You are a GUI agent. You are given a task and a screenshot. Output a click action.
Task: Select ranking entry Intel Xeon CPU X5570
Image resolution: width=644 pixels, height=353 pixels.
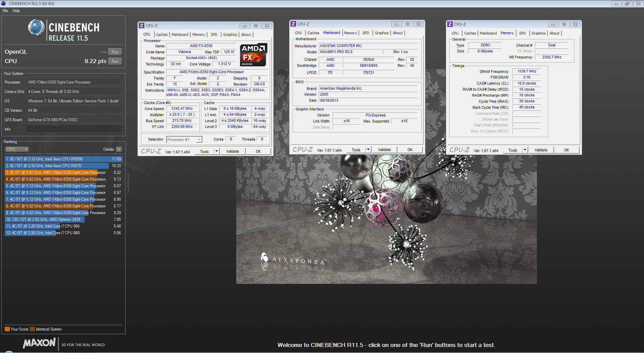point(63,166)
